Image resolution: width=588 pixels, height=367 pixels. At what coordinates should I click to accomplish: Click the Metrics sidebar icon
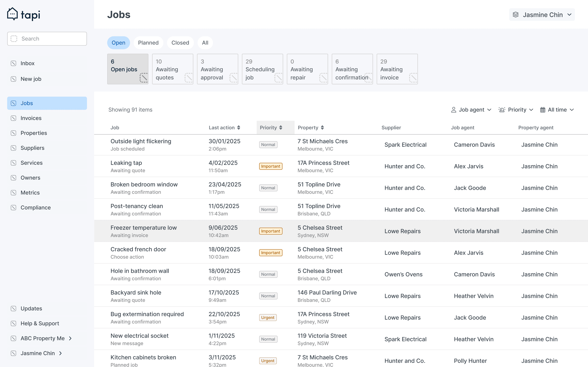click(14, 193)
